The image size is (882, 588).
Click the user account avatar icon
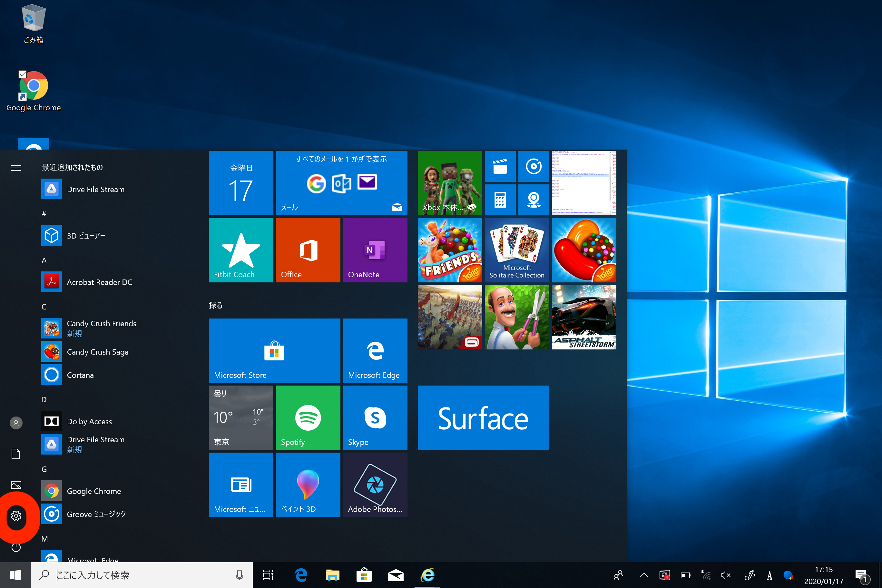(16, 423)
